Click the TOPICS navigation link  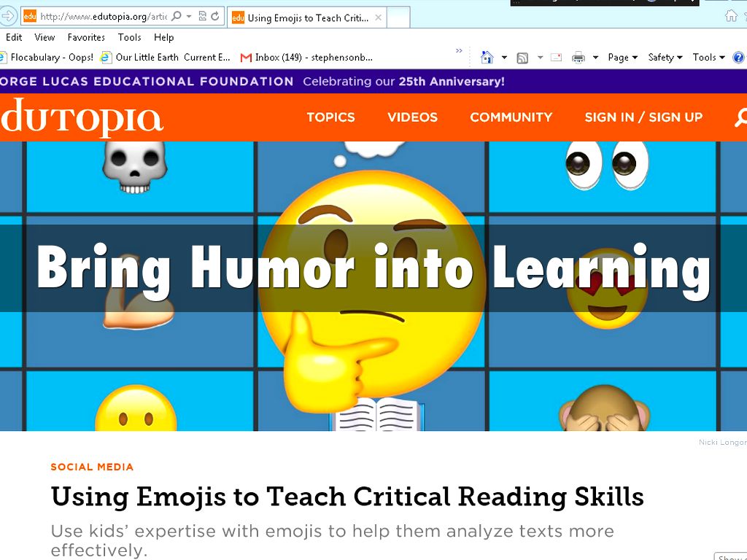[330, 117]
